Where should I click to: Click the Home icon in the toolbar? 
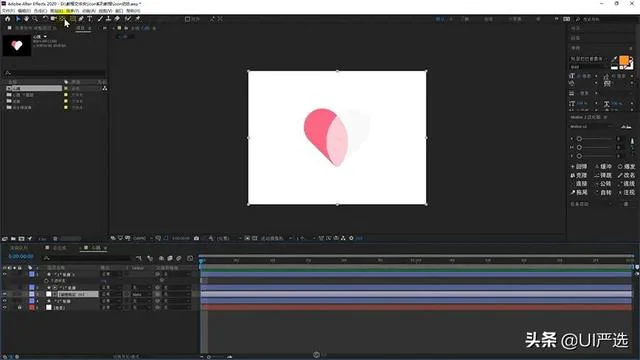point(7,19)
